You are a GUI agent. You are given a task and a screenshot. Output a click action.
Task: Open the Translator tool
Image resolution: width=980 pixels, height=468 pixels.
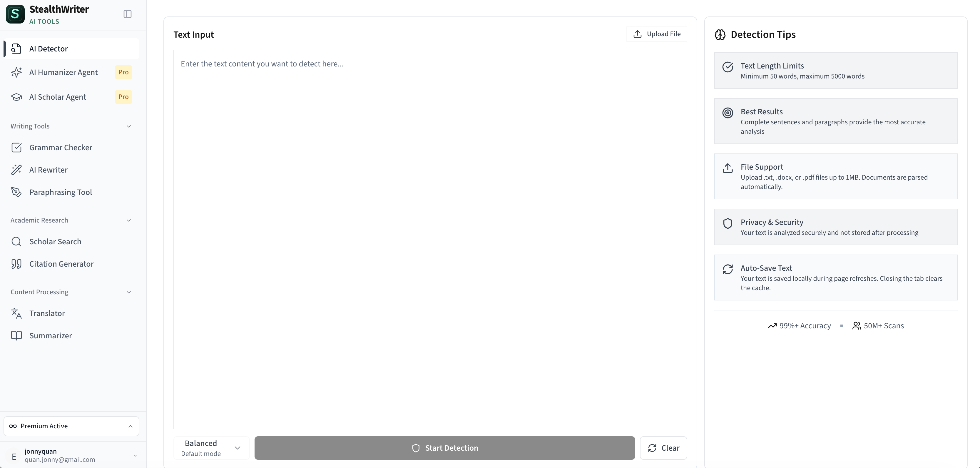point(47,313)
